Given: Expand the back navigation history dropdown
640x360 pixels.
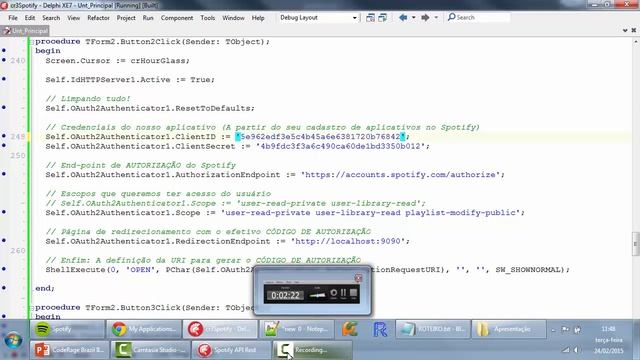Looking at the screenshot, I should click(x=413, y=18).
